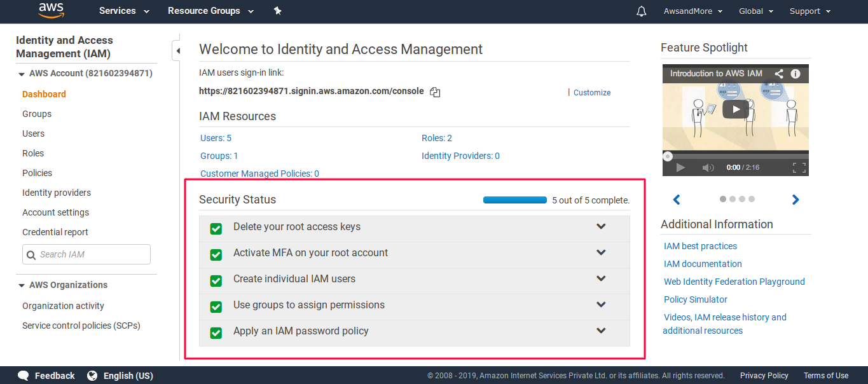
Task: Expand Activate MFA on your root account chevron
Action: [x=601, y=252]
